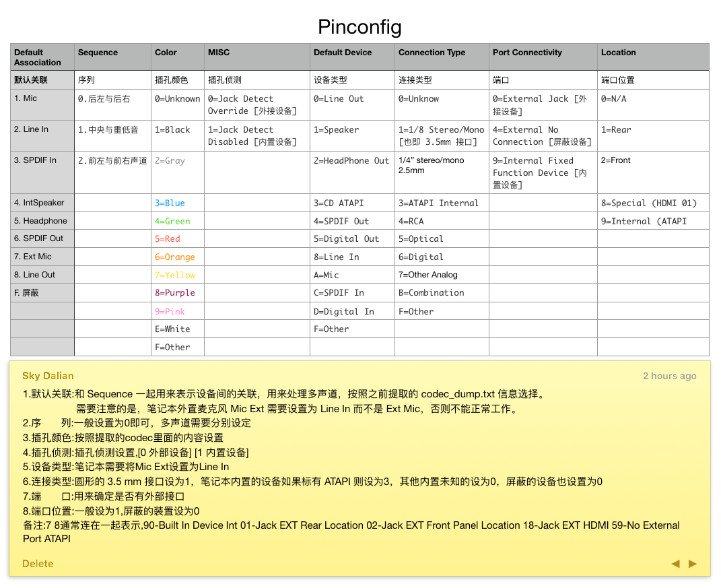Viewport: 721px width, 588px height.
Task: Click the 'Color' column header
Action: [x=178, y=57]
